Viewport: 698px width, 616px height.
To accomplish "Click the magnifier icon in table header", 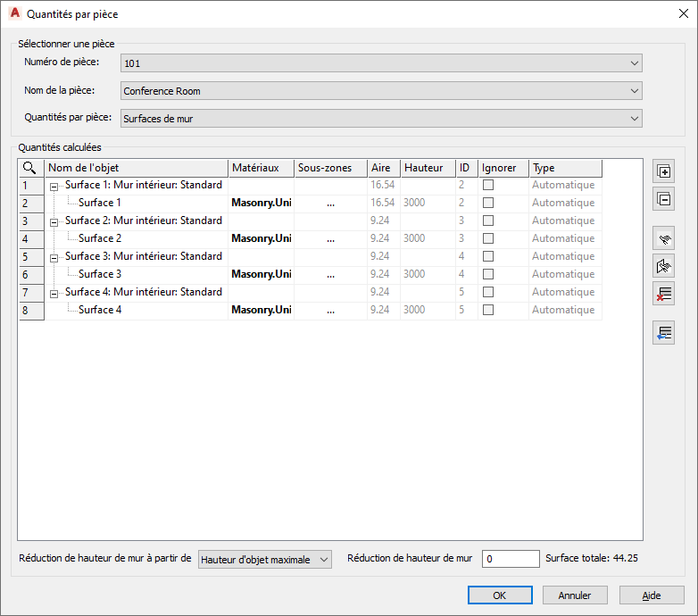I will coord(29,168).
